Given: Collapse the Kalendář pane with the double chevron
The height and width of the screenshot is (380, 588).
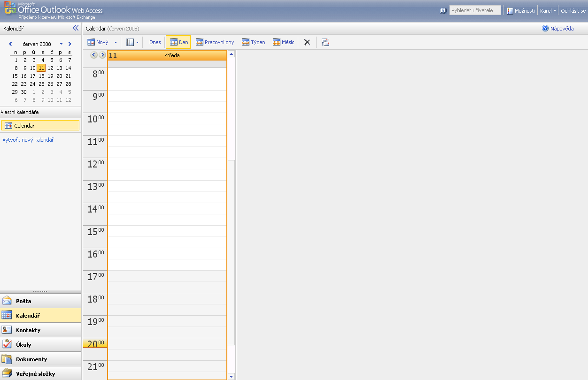Looking at the screenshot, I should [x=76, y=28].
